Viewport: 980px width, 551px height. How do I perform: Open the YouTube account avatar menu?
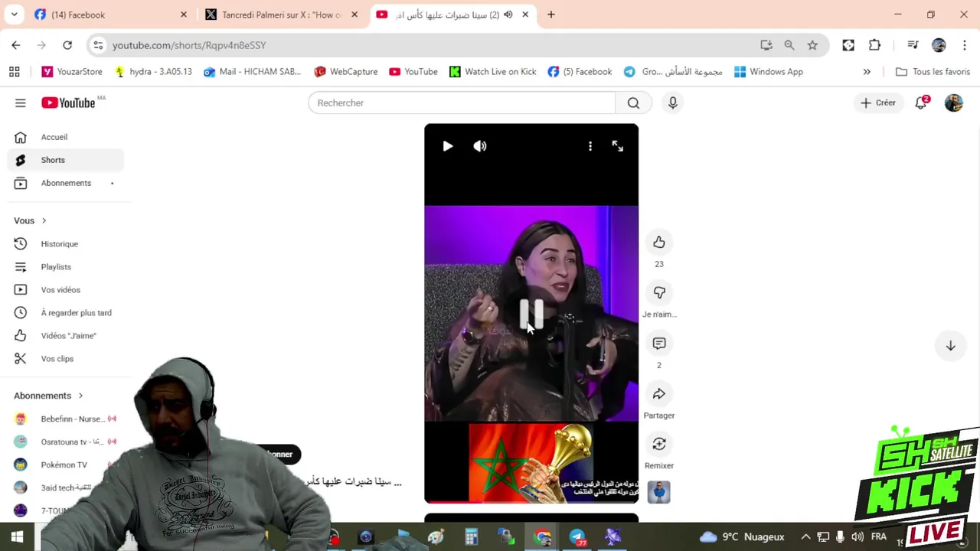(x=953, y=103)
